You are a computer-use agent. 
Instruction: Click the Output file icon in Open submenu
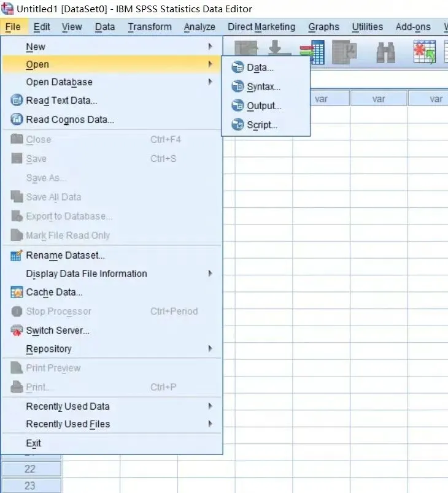(238, 105)
